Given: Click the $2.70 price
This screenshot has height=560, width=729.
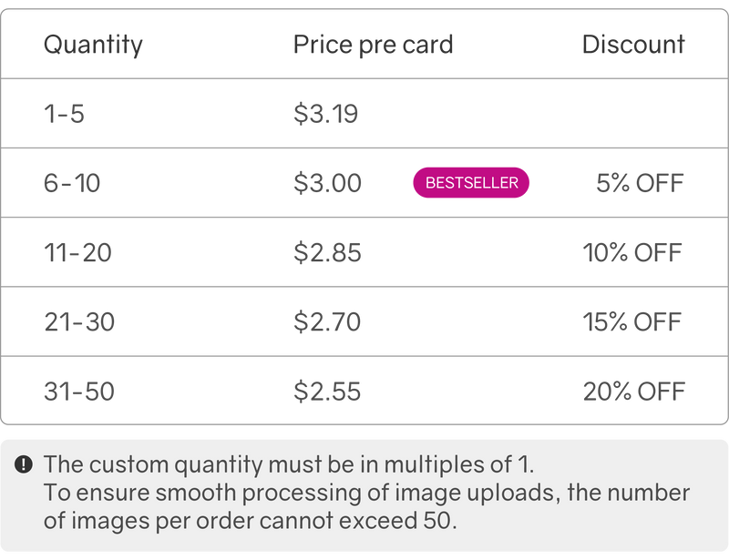Looking at the screenshot, I should 328,321.
